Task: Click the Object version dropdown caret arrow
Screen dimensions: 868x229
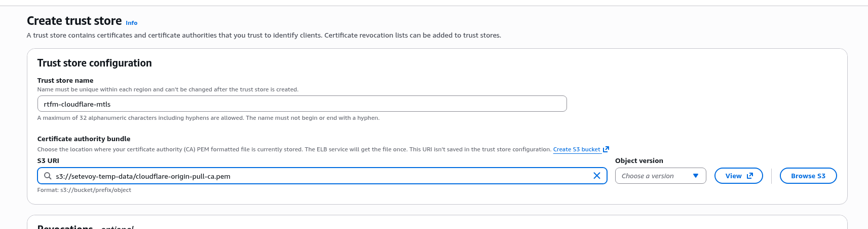Action: tap(696, 176)
